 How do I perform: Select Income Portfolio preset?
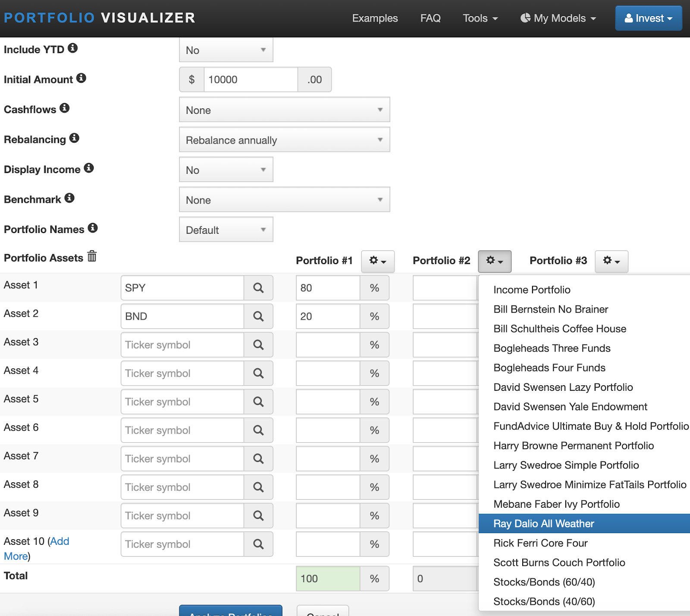pos(584,290)
